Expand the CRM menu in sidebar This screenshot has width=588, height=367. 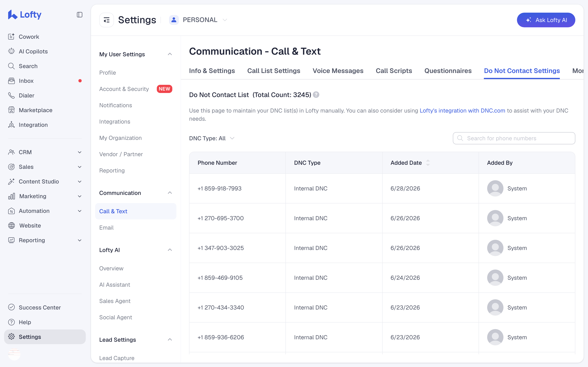[x=79, y=152]
